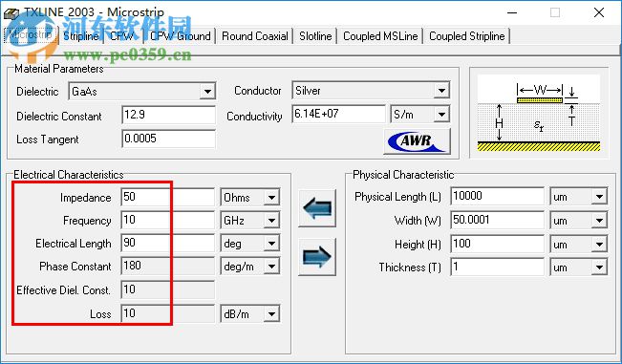This screenshot has width=622, height=364.
Task: Open the Physical Length um unit dropdown
Action: [599, 196]
